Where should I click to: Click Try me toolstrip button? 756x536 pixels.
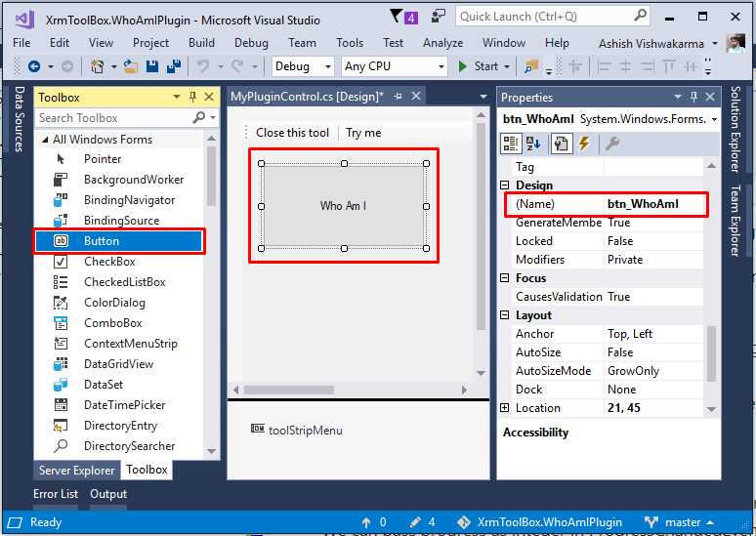click(x=363, y=133)
